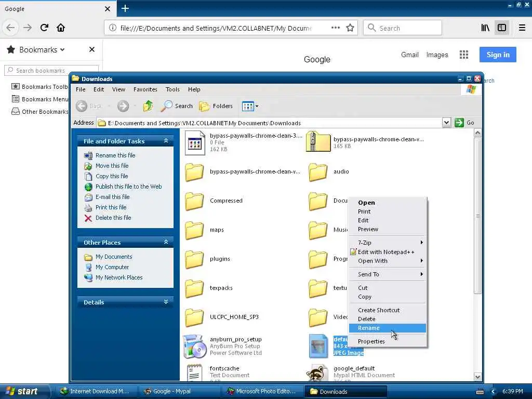Open the Explorer Tools menu

click(x=172, y=89)
